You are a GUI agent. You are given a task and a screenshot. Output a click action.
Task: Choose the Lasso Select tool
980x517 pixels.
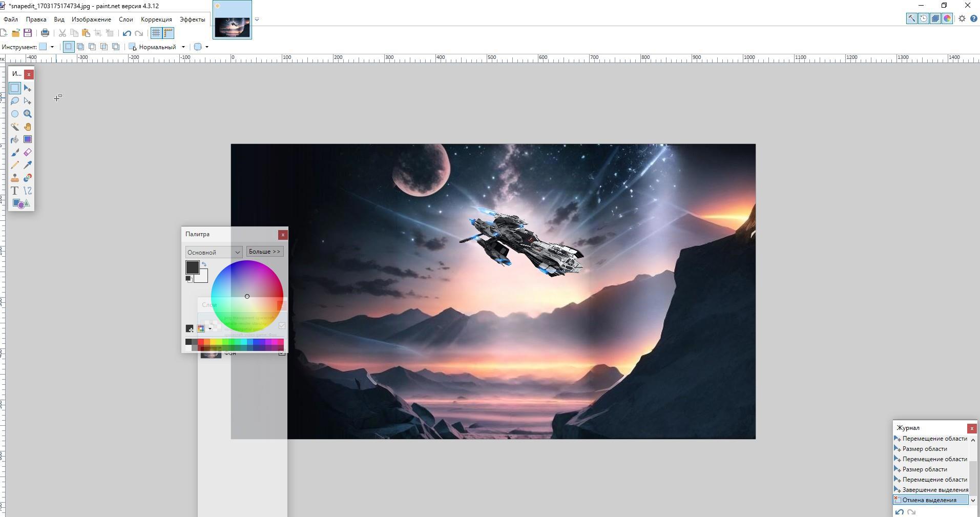[x=15, y=101]
